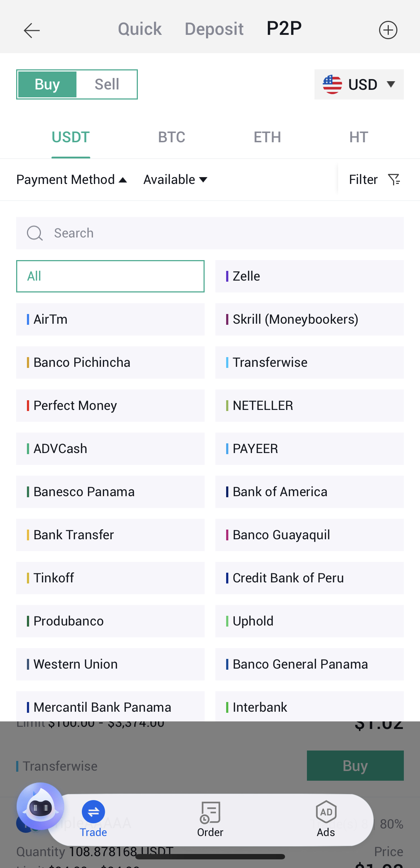This screenshot has width=420, height=868.
Task: Open the USD currency dropdown
Action: [x=359, y=84]
